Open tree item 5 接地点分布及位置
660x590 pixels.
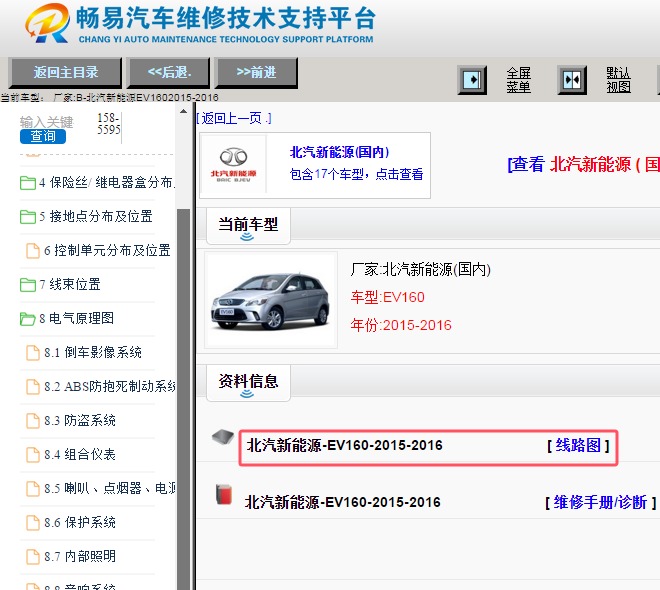click(x=96, y=217)
